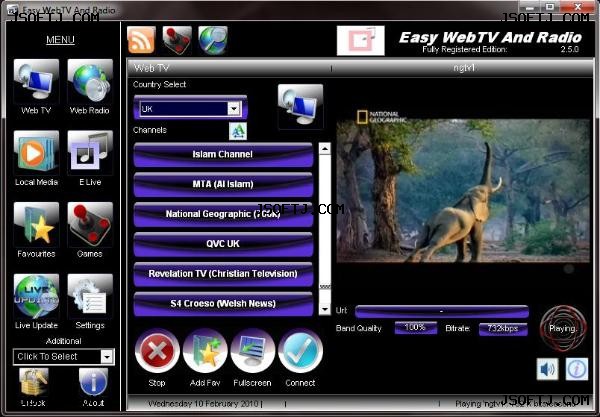Viewport: 600px width, 417px height.
Task: Toggle the speaker volume icon
Action: coord(547,369)
